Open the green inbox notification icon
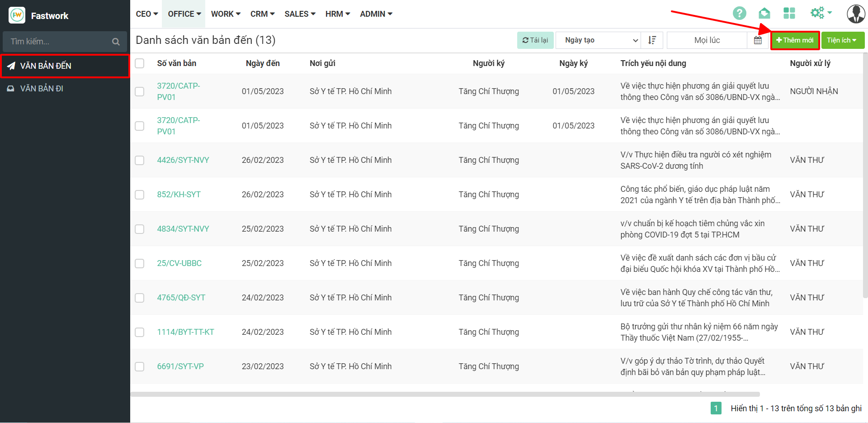The image size is (868, 423). click(764, 13)
